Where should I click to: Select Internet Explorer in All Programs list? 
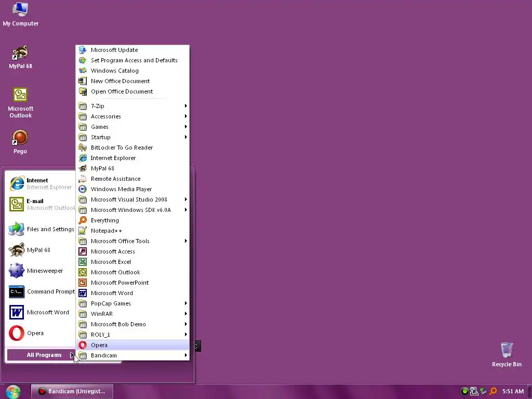(132, 158)
